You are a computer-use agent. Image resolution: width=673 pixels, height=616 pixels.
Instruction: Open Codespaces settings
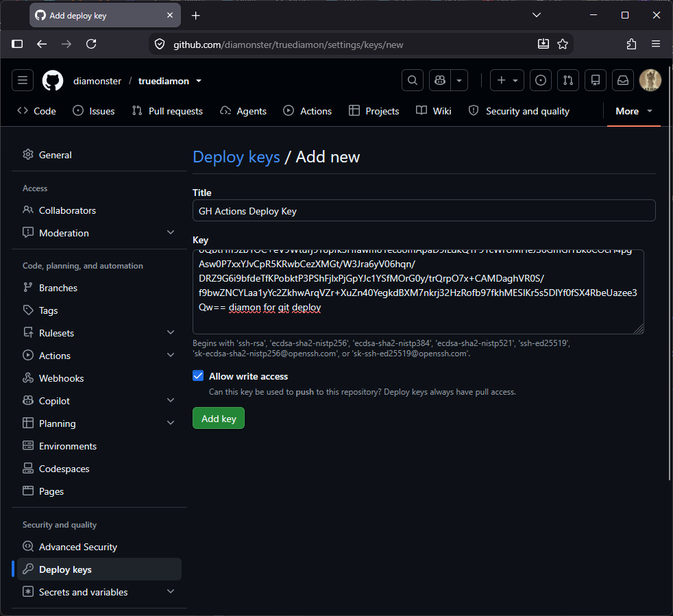99,469
